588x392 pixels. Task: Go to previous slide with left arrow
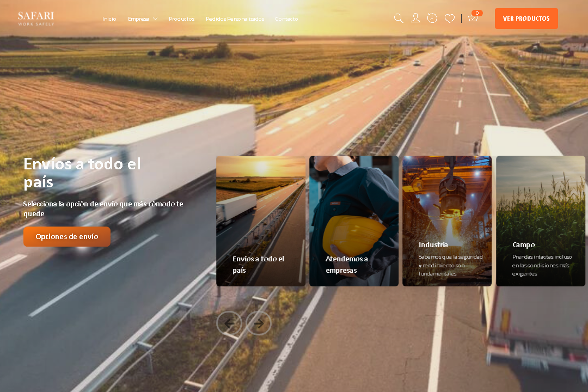pyautogui.click(x=229, y=323)
